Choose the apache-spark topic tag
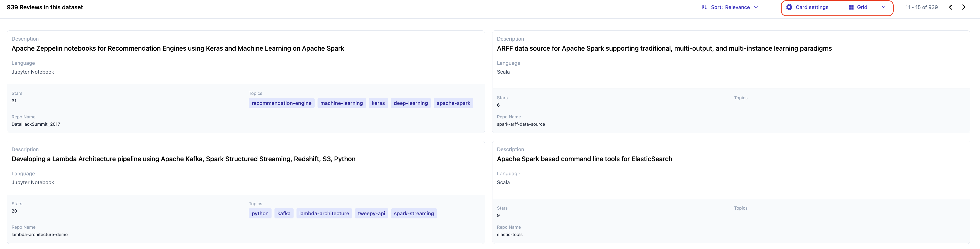The image size is (980, 249). point(453,103)
